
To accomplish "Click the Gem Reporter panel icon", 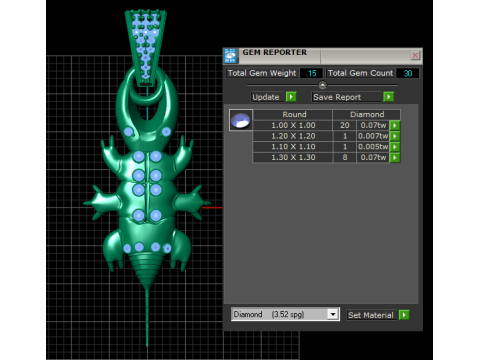I will pos(231,56).
